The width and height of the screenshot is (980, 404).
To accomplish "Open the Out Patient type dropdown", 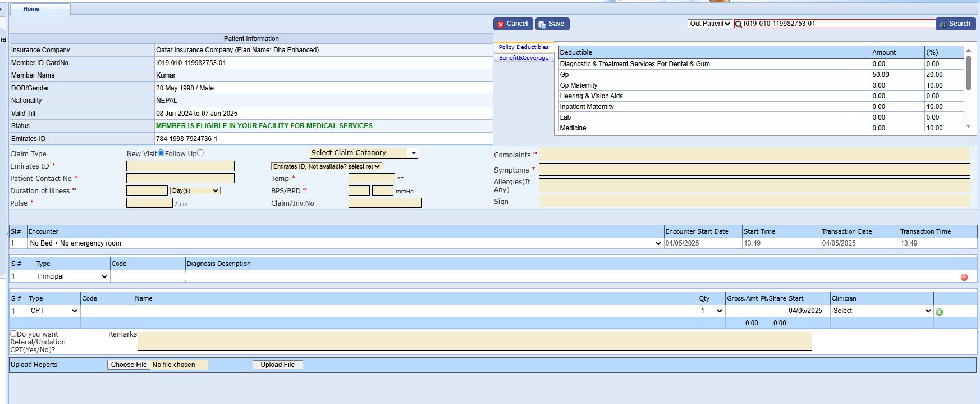I will [709, 24].
